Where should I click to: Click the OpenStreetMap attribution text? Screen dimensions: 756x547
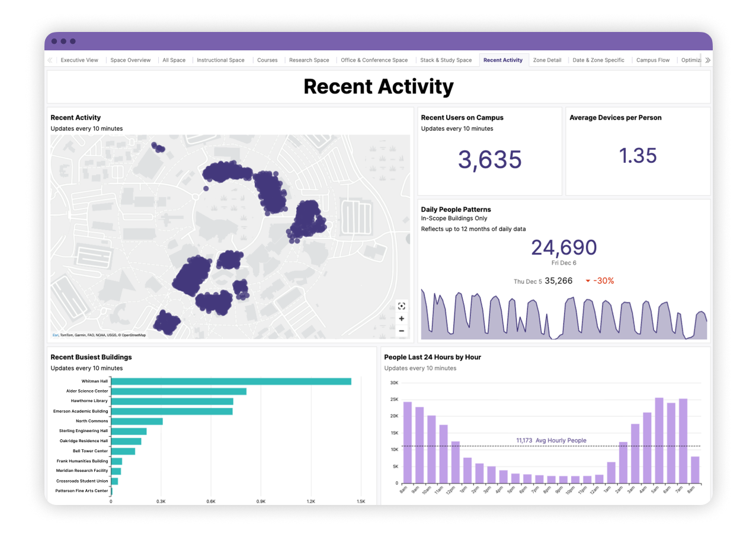coord(134,334)
